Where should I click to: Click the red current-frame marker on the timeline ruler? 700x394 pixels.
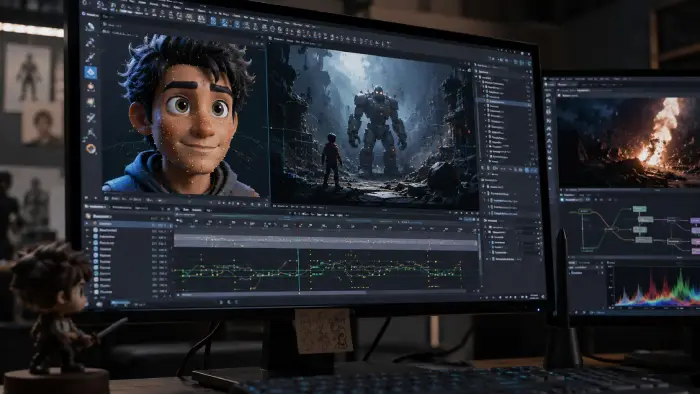(x=298, y=228)
